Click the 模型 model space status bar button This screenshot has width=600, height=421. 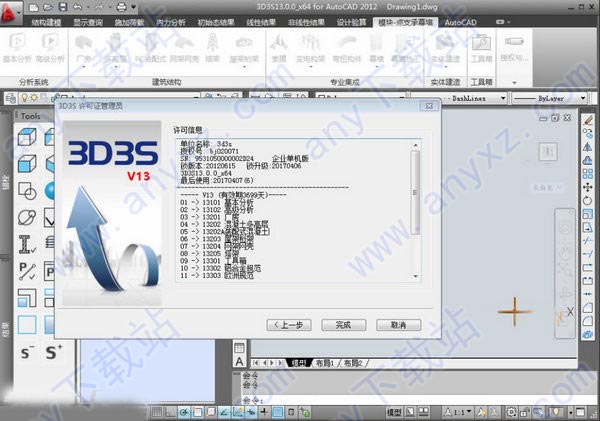click(x=394, y=412)
